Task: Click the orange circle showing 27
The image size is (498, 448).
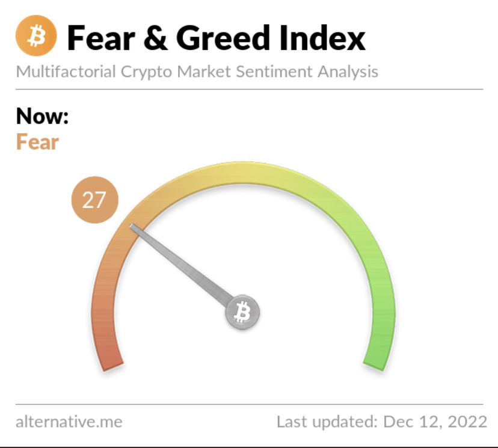Action: [x=94, y=200]
